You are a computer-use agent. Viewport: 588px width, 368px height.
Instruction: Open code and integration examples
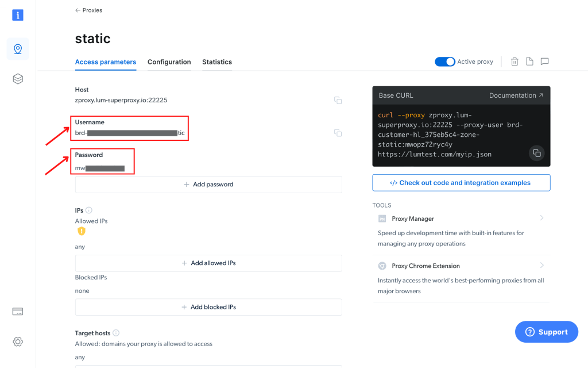[x=461, y=182]
